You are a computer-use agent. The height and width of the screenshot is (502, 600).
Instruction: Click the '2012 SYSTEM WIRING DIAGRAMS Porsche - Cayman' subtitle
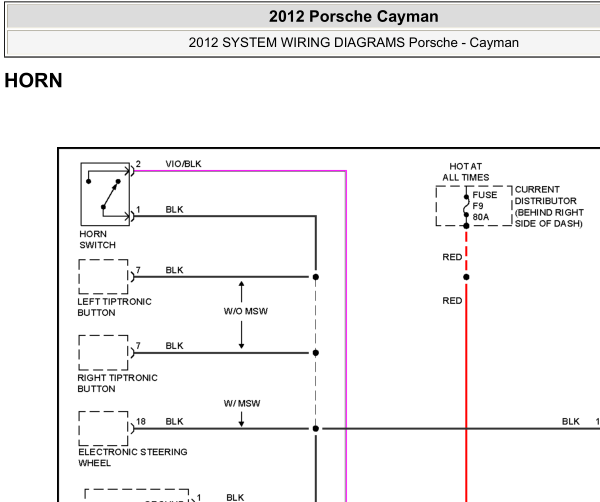353,42
